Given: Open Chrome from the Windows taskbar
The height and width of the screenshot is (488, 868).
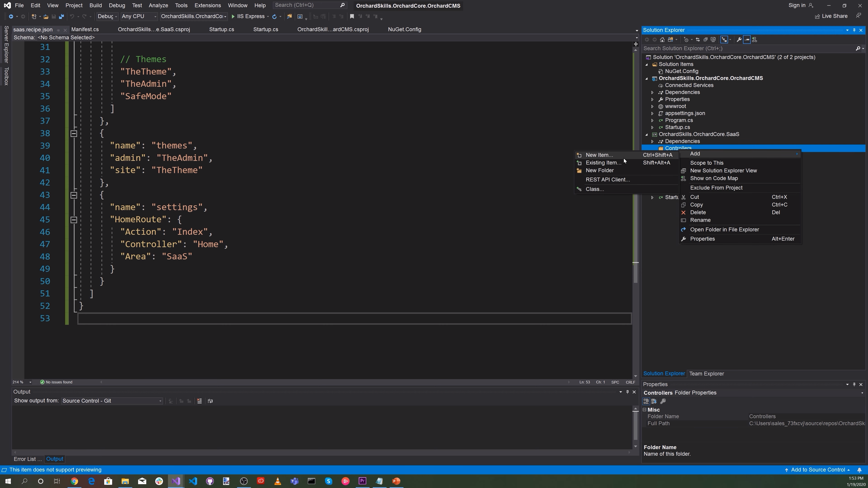Looking at the screenshot, I should [x=74, y=481].
